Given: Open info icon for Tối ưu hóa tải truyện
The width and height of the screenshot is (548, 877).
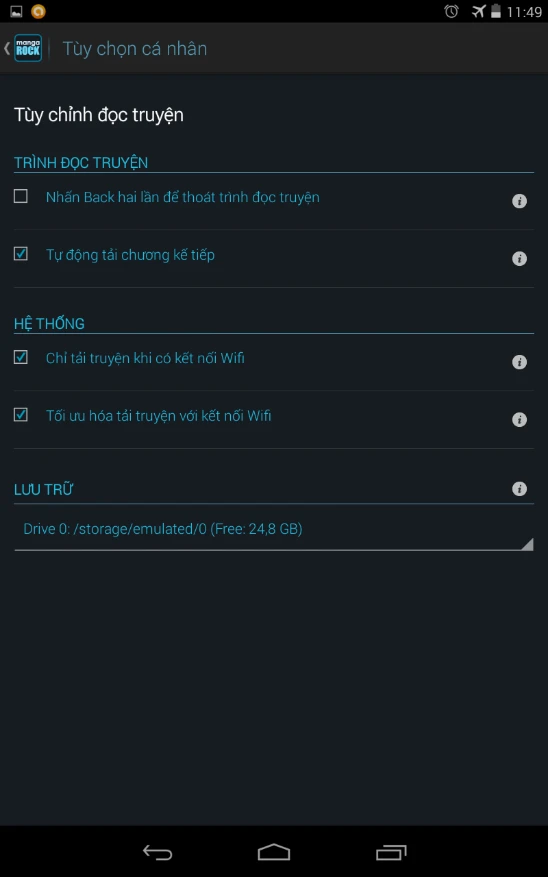Looking at the screenshot, I should click(519, 419).
